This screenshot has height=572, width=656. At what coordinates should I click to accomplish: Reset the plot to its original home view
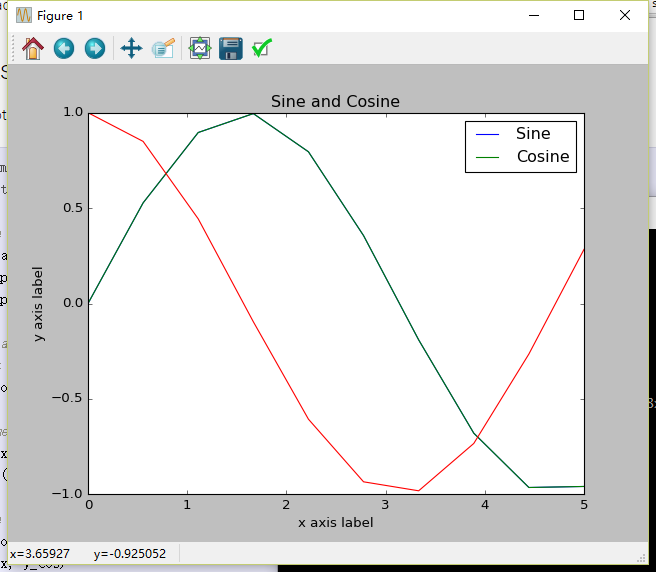33,49
